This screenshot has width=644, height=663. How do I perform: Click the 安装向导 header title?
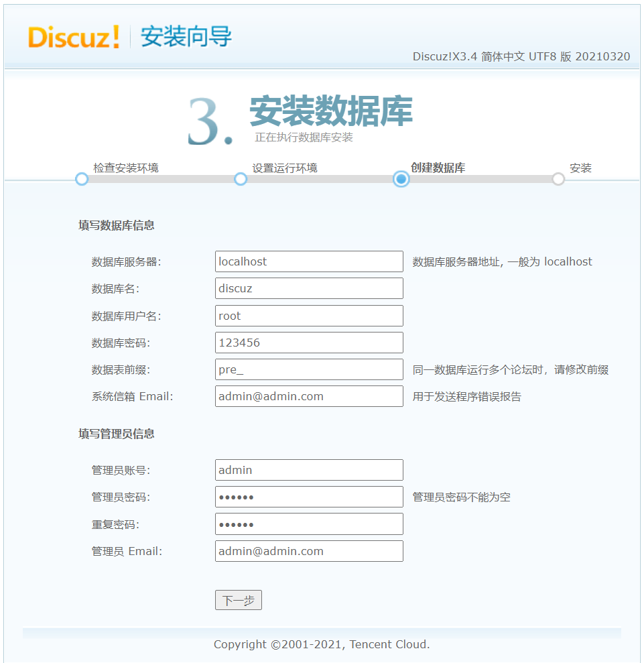(x=186, y=36)
